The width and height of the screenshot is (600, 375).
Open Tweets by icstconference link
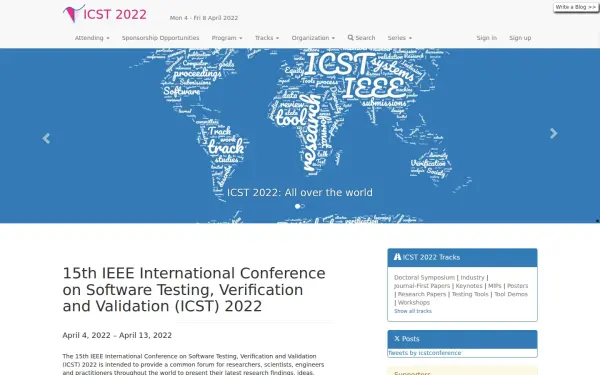pos(424,353)
